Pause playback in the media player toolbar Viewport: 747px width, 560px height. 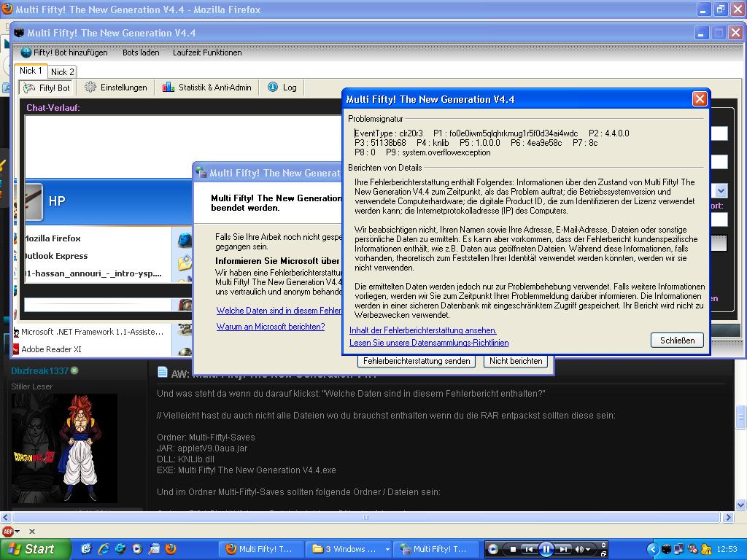[546, 549]
